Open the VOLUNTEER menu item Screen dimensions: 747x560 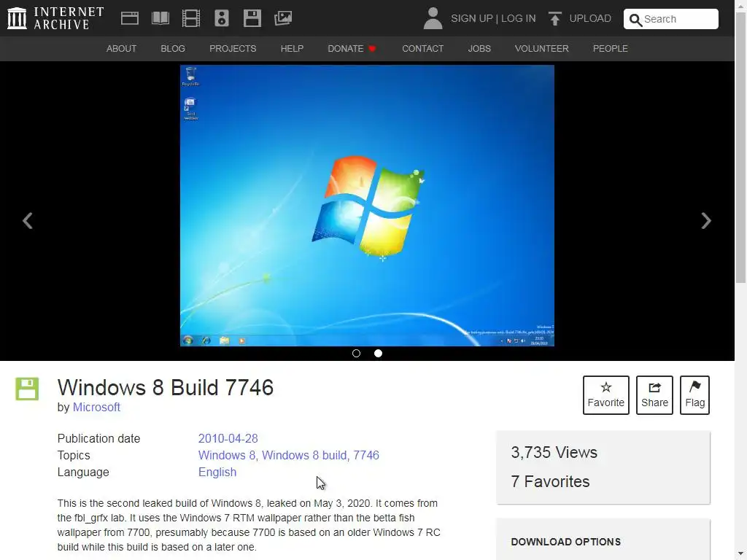point(542,49)
